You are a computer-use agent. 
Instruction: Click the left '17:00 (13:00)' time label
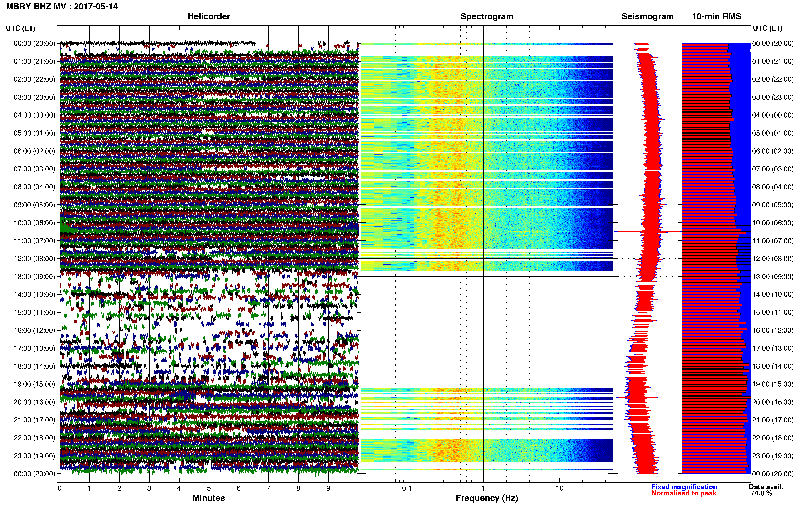point(34,348)
